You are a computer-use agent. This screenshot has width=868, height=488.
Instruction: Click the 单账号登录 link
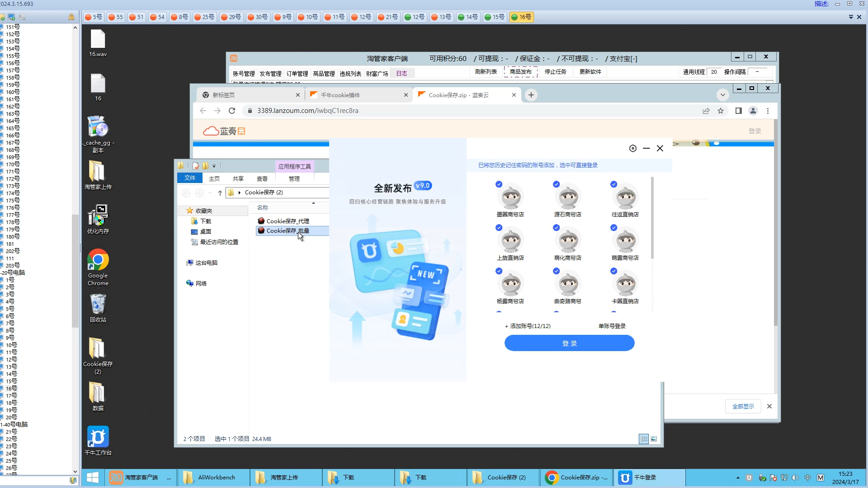612,326
